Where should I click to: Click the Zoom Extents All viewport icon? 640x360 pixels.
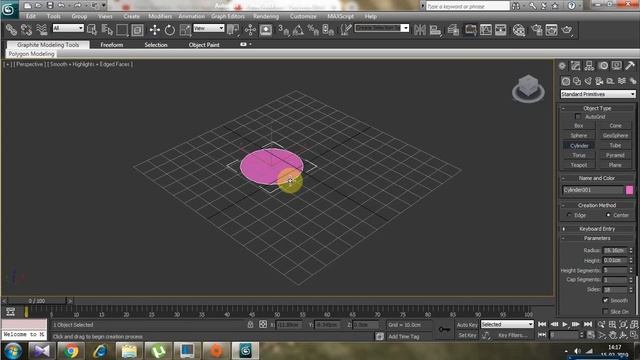pos(634,324)
